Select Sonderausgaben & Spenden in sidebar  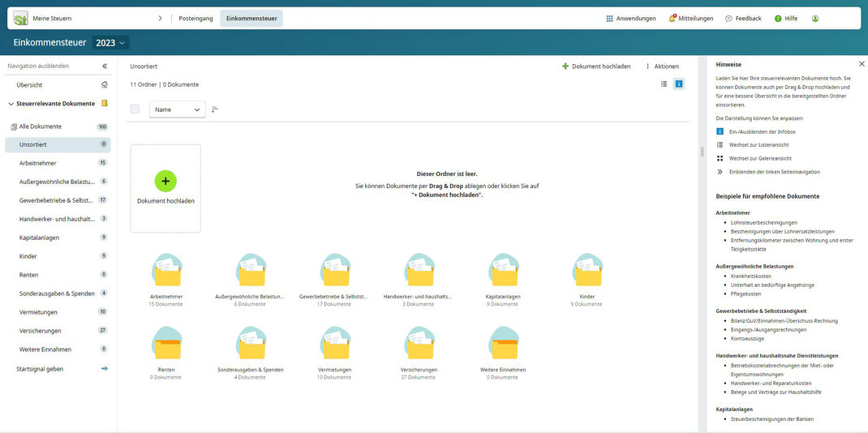click(x=58, y=294)
